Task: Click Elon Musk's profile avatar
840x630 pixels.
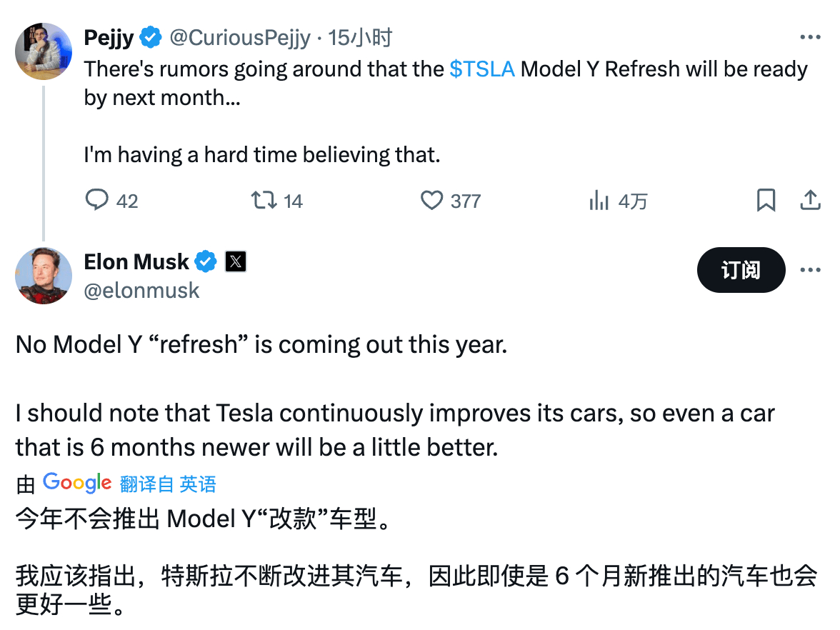Action: (44, 276)
